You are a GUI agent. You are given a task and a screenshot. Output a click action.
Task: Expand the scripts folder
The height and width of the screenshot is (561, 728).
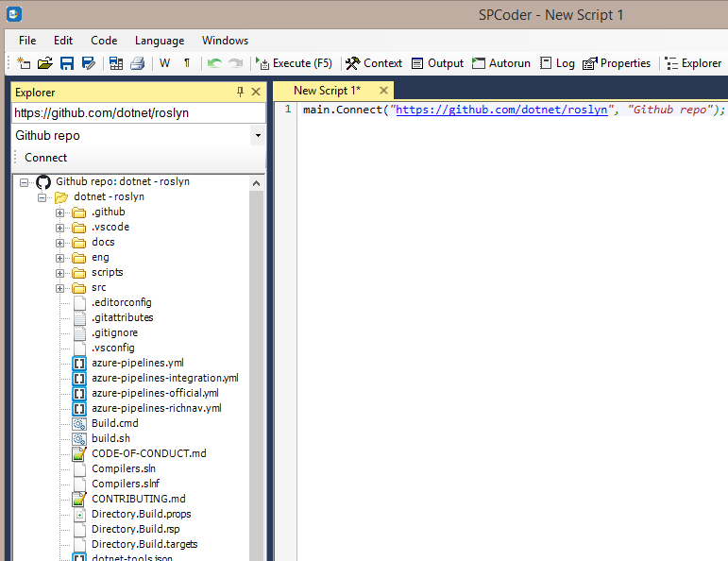click(x=59, y=273)
